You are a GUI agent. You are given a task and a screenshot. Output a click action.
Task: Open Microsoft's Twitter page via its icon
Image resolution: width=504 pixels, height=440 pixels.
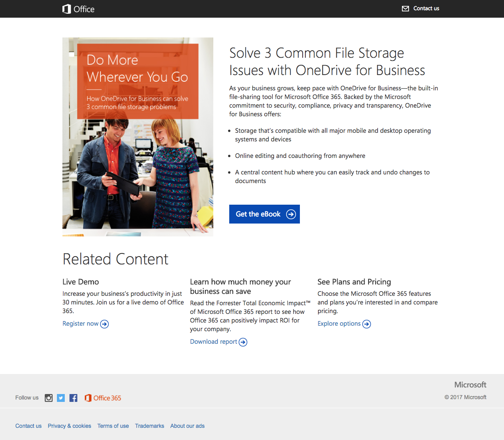(x=61, y=398)
